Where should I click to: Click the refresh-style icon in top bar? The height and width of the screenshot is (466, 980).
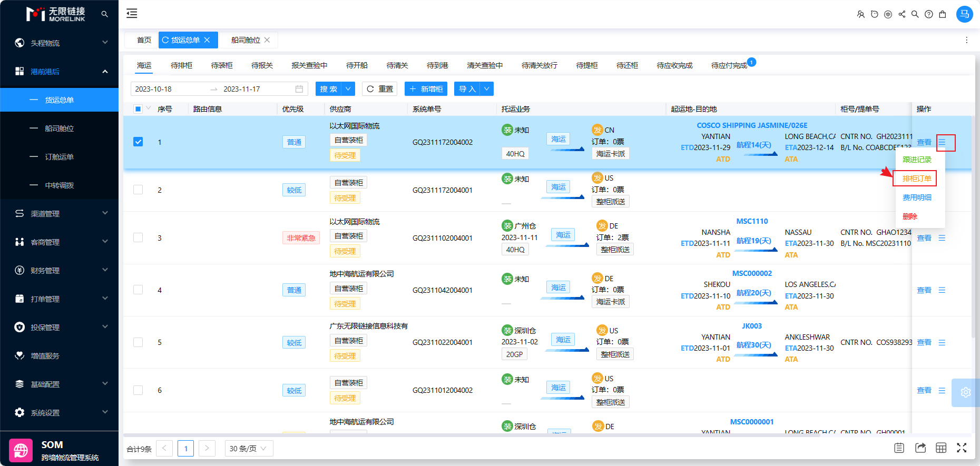tap(875, 14)
